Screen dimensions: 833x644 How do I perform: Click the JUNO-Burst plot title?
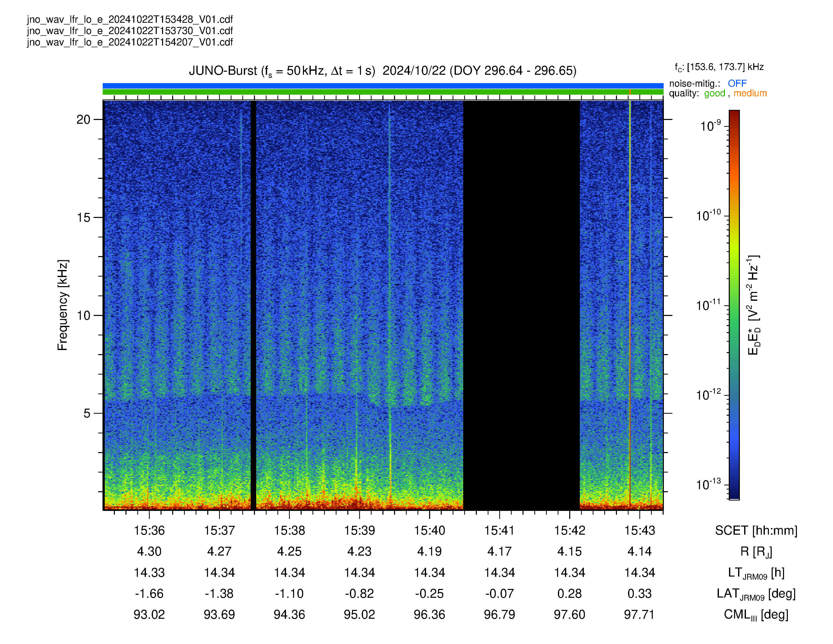click(383, 71)
